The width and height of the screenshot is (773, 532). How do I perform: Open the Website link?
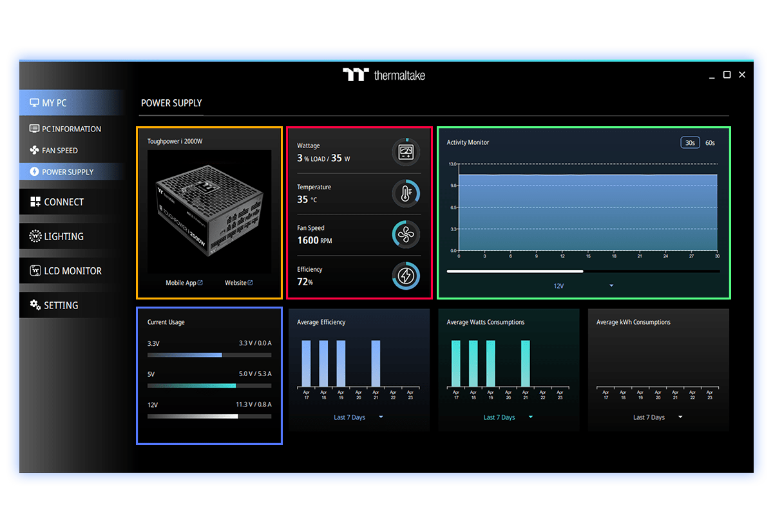coord(238,283)
